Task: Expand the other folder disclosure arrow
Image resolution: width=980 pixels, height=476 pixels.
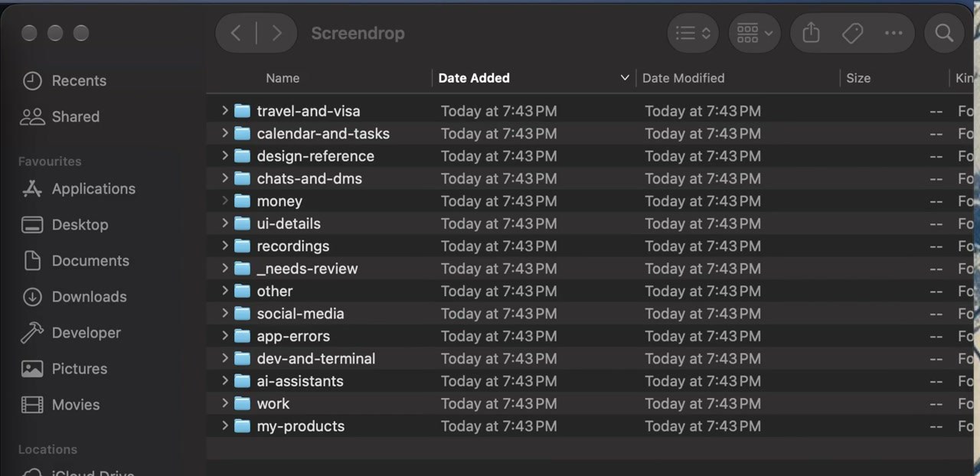Action: click(x=224, y=291)
